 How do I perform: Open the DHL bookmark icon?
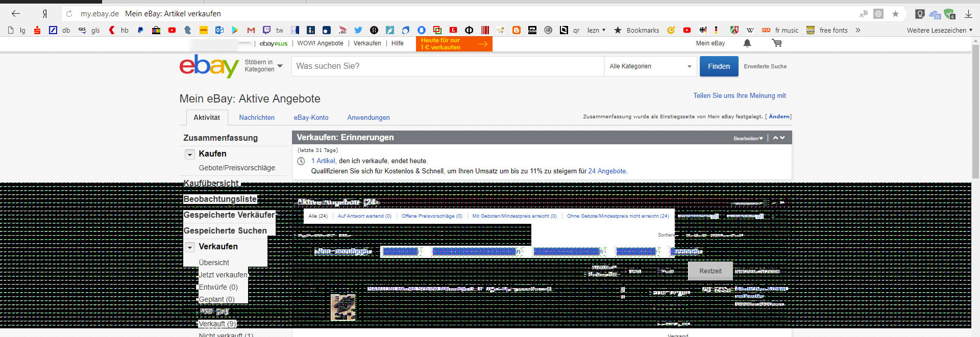[203, 30]
